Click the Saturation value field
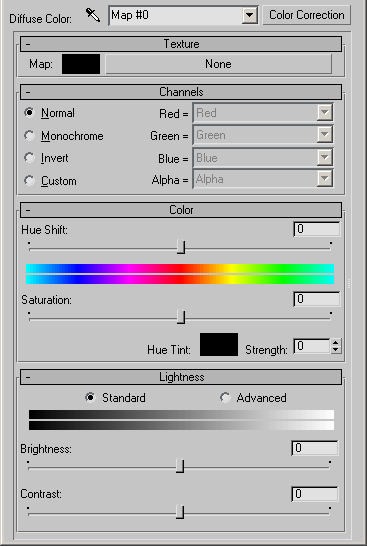Viewport: 367px width, 546px height. (x=317, y=299)
